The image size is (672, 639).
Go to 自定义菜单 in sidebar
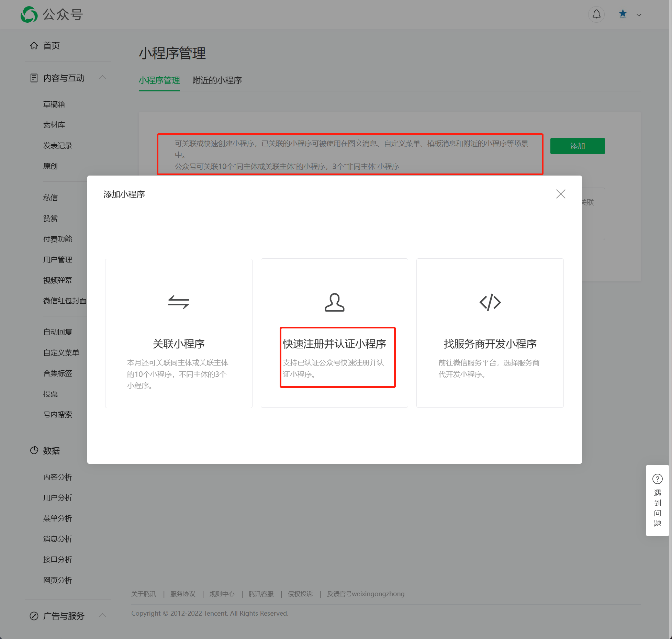61,352
